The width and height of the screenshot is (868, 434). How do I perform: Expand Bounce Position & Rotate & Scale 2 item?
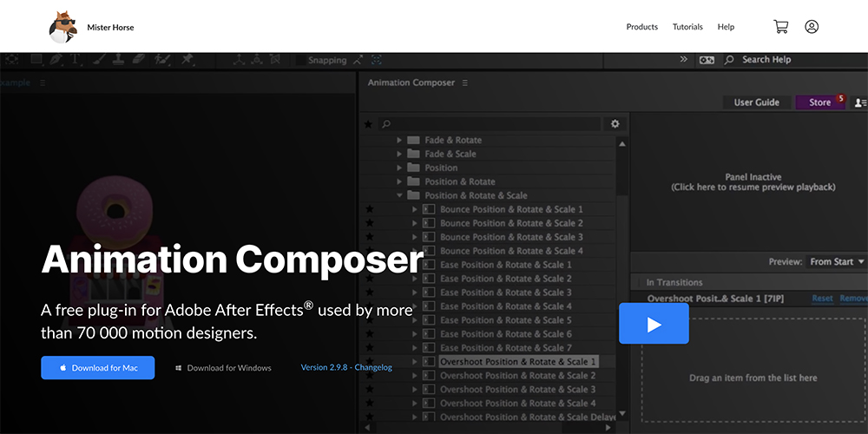pos(415,223)
